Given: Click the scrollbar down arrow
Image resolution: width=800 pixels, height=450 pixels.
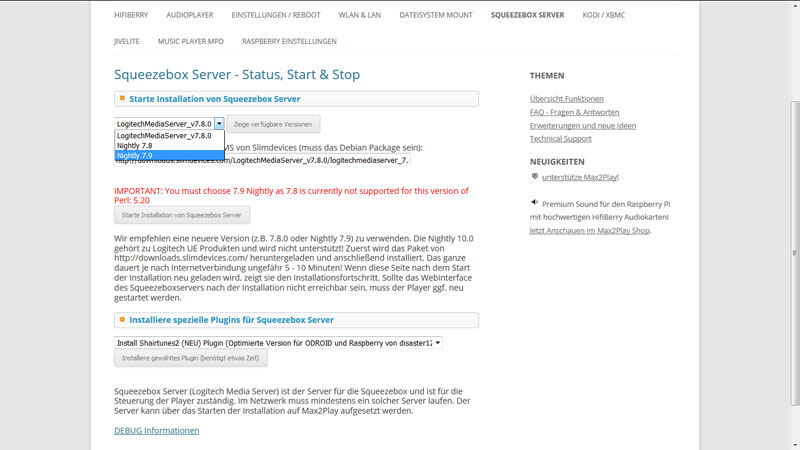Looking at the screenshot, I should [794, 446].
